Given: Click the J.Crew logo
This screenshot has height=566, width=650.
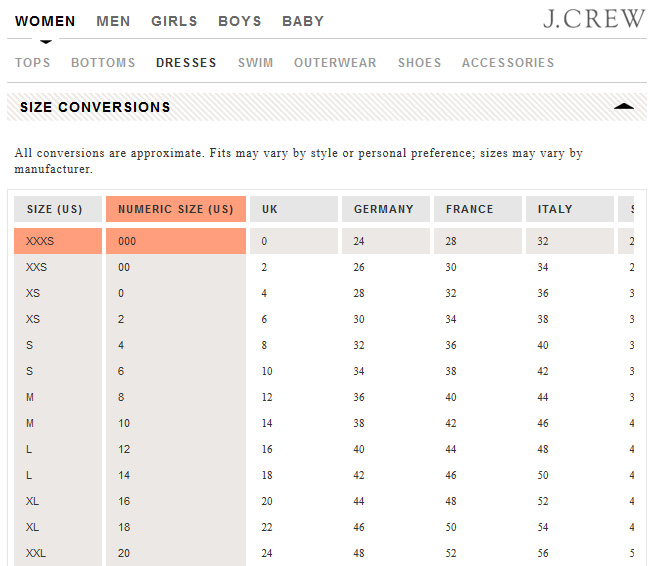Looking at the screenshot, I should [593, 18].
